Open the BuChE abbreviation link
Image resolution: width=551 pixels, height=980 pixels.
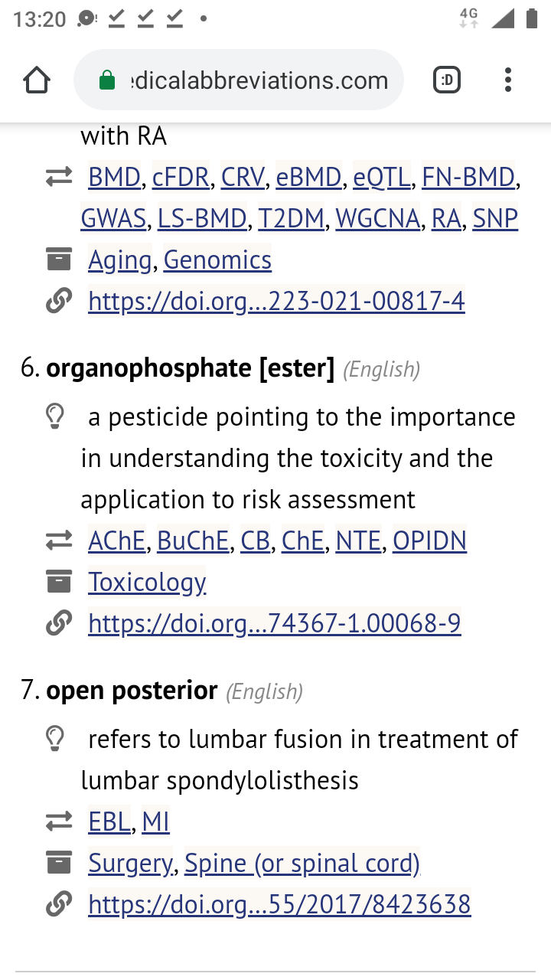click(193, 541)
